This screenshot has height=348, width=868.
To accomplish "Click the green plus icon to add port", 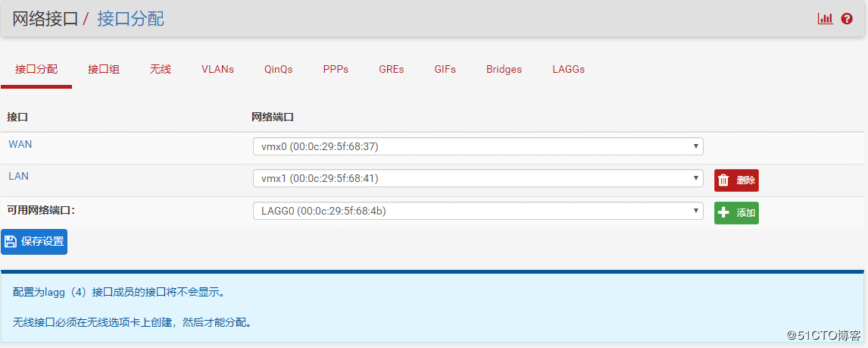I will tap(724, 213).
